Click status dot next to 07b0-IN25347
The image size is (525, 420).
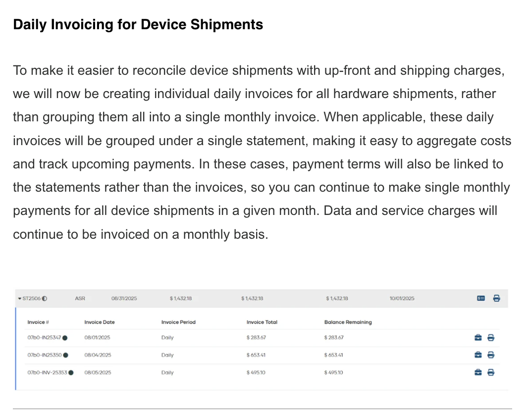click(65, 338)
